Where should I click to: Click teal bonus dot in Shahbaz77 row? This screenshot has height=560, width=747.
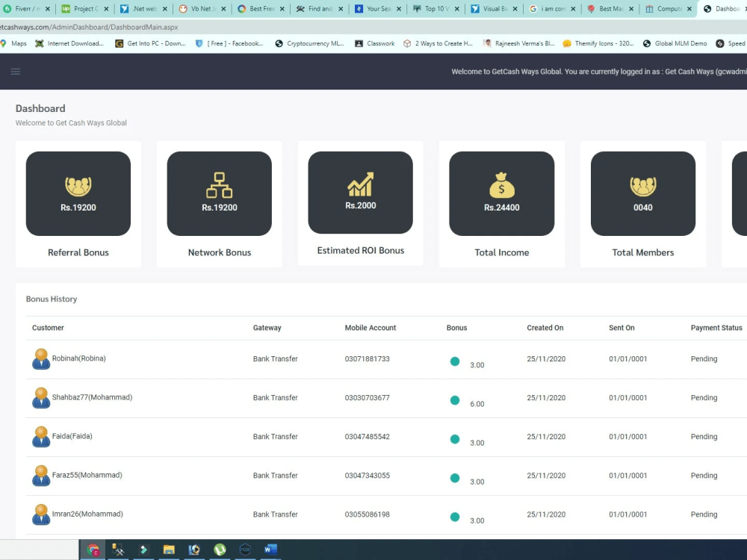pyautogui.click(x=455, y=400)
